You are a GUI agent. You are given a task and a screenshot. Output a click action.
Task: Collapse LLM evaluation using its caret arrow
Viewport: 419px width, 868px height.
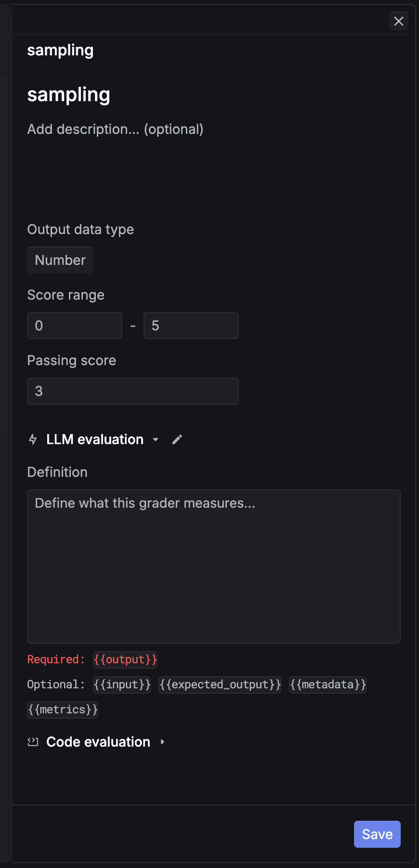(x=156, y=439)
